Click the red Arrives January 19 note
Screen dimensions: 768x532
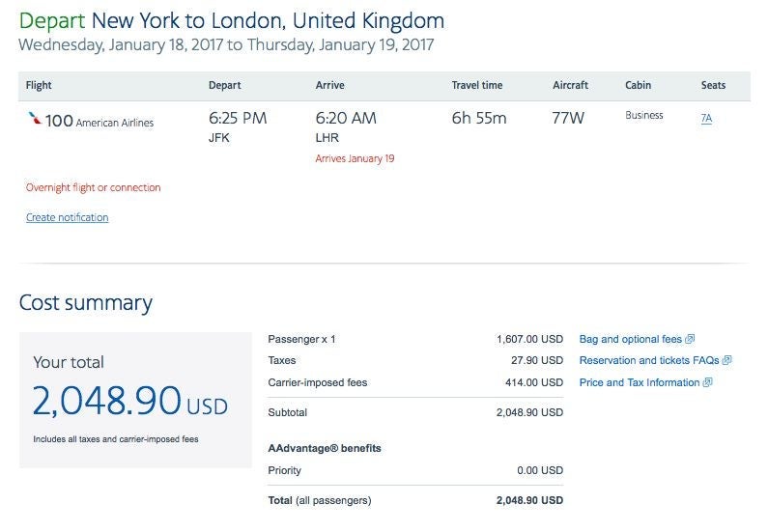pos(355,158)
